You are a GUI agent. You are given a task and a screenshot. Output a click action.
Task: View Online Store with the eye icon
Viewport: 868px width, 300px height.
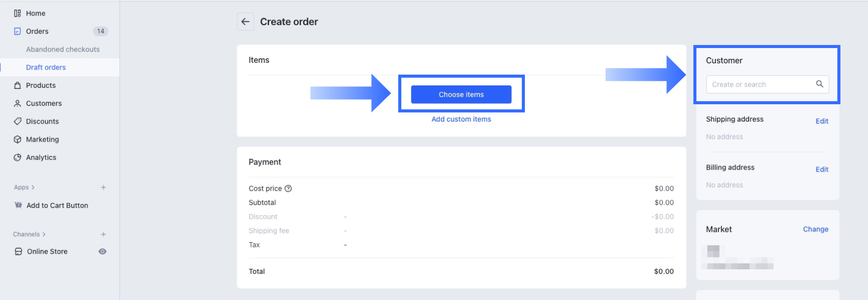click(x=103, y=251)
